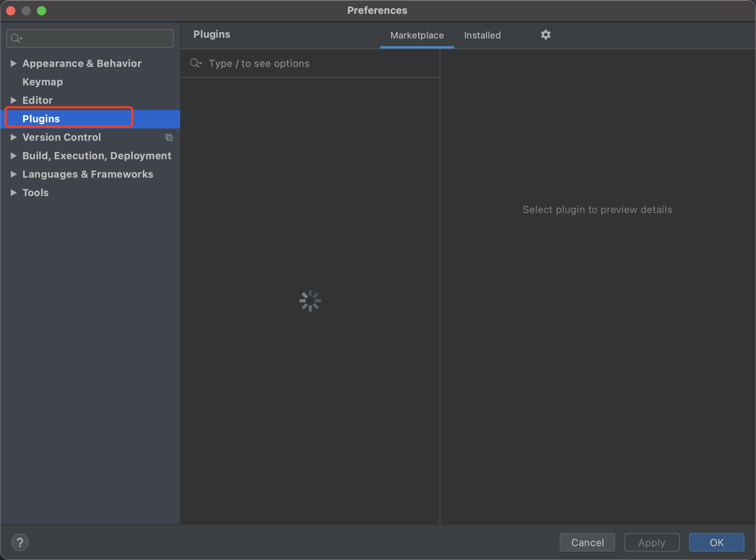Select the Marketplace tab
This screenshot has height=560, width=756.
(x=417, y=35)
